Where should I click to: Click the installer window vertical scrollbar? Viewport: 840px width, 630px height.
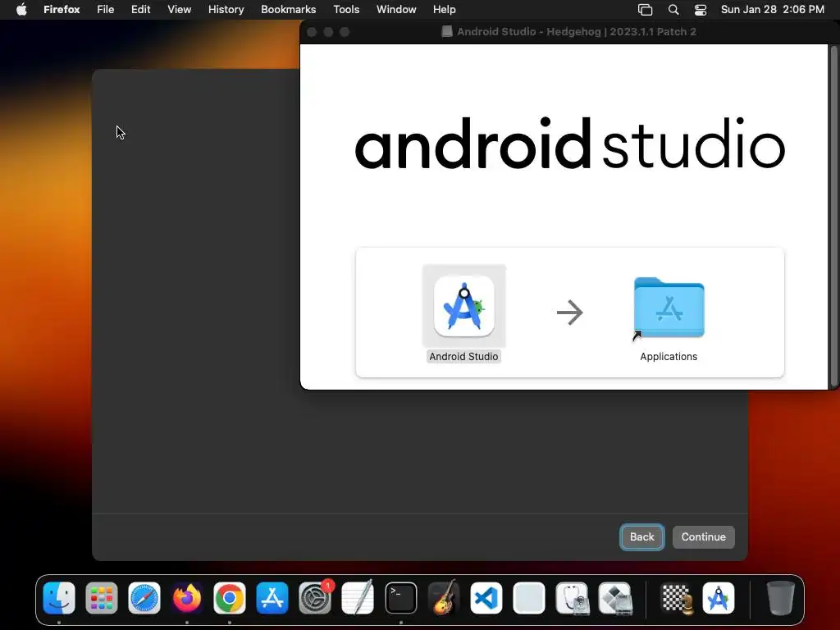tap(833, 216)
